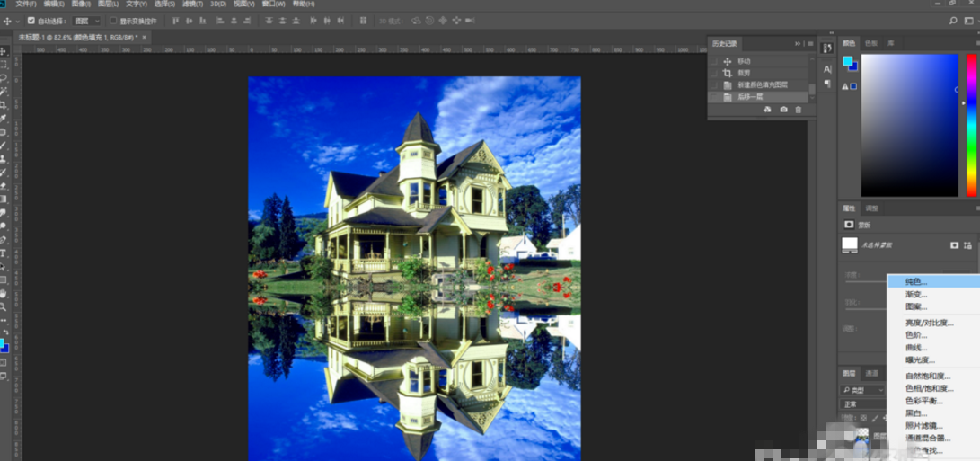This screenshot has height=461, width=980.
Task: Choose 纯色... from the adjustment menu
Action: click(916, 282)
